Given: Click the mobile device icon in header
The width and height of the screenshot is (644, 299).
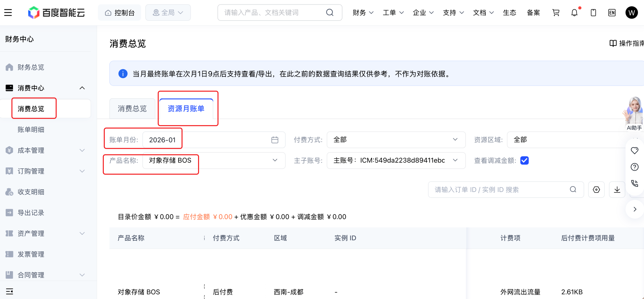Looking at the screenshot, I should click(593, 12).
